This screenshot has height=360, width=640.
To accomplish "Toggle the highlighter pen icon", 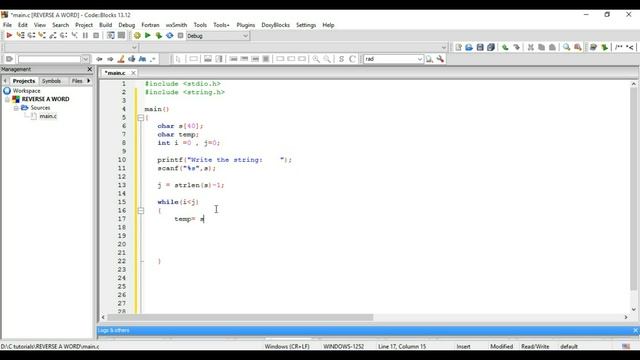I will click(121, 59).
